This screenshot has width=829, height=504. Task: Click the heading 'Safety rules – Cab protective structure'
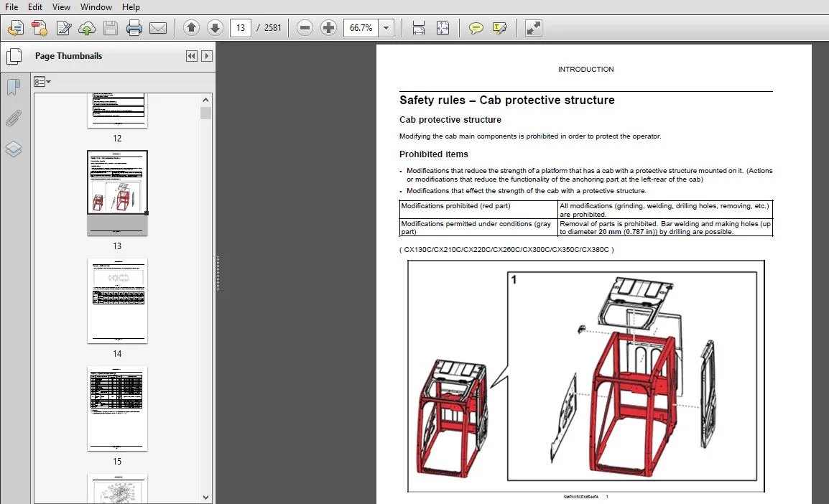(507, 101)
